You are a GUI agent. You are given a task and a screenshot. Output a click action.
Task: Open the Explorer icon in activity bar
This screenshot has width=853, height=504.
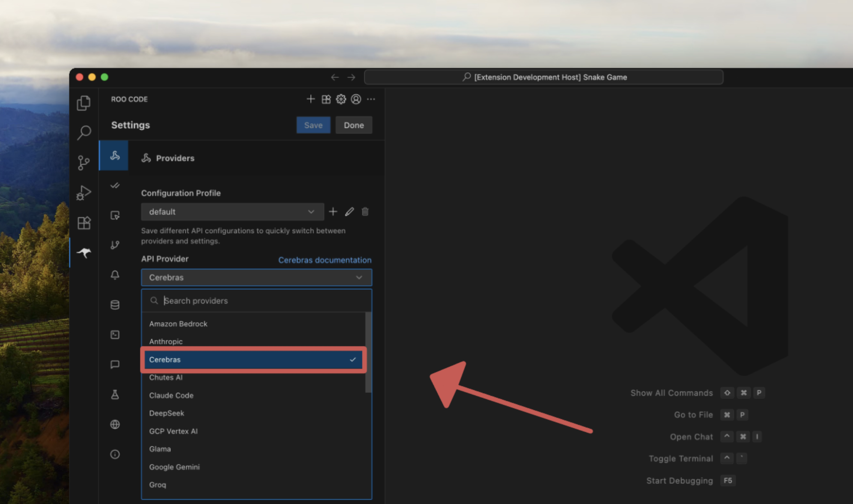click(84, 103)
